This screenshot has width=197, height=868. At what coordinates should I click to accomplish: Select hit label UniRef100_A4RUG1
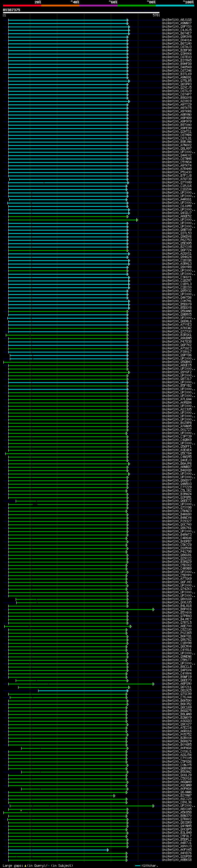pyautogui.click(x=177, y=200)
